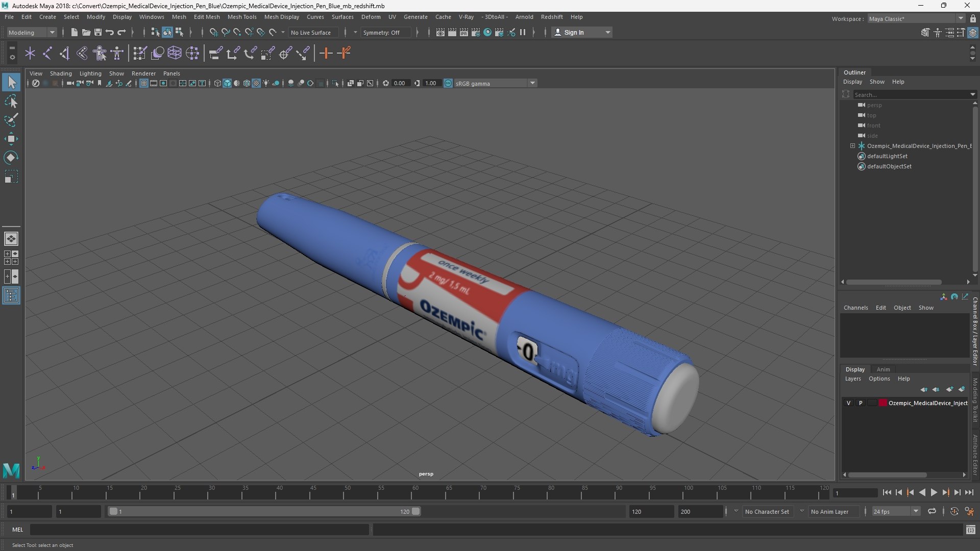Screen dimensions: 980x551
Task: Click the IPR render icon
Action: pos(463,32)
